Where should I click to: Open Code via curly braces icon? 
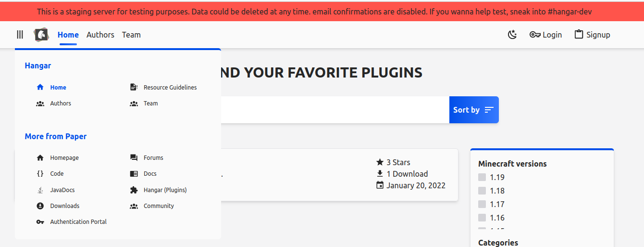40,174
